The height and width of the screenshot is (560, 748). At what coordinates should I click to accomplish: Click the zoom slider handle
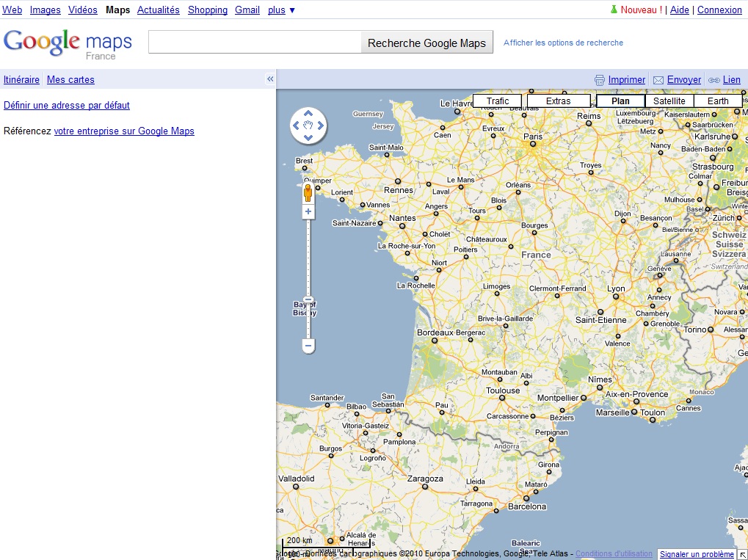point(308,300)
